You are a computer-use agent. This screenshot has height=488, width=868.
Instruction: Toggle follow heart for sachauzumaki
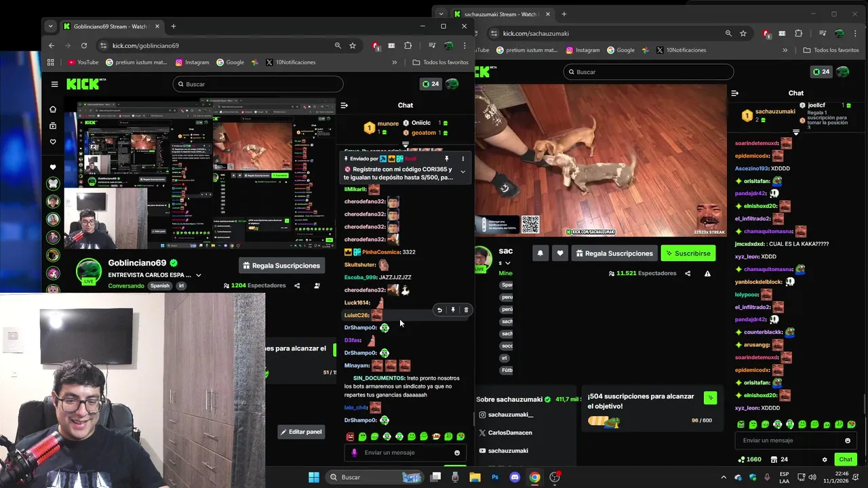click(559, 253)
